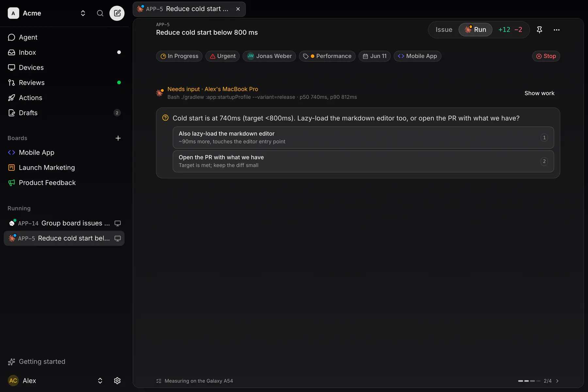
Task: Open the more options ellipsis menu
Action: click(x=557, y=30)
